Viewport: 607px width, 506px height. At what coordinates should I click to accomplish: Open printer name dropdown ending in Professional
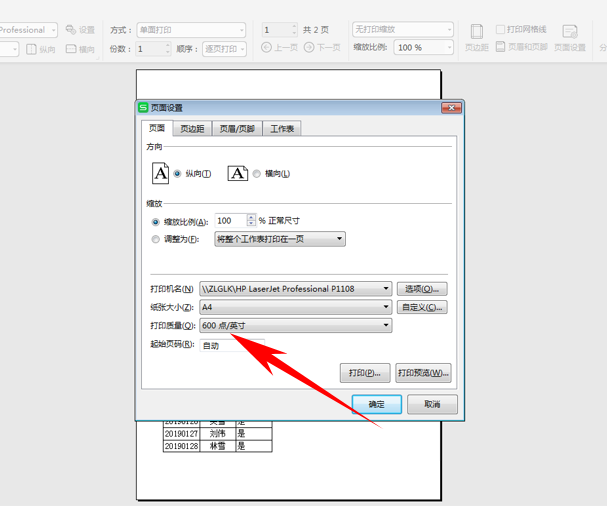(x=28, y=30)
